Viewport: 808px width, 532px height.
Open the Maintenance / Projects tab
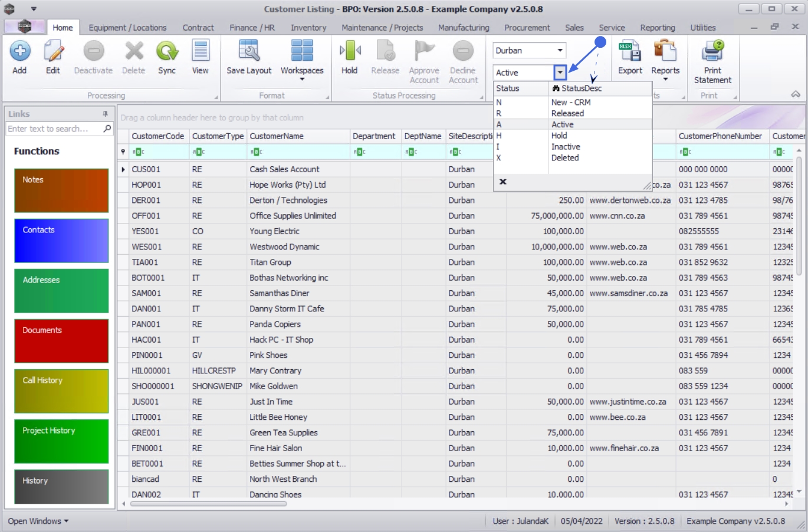382,28
